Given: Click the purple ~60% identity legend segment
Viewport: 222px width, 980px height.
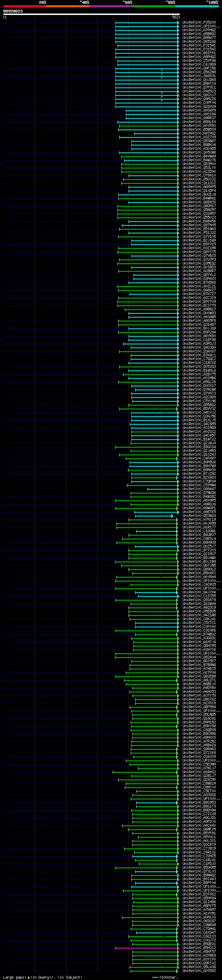Looking at the screenshot, I should [x=111, y=6].
